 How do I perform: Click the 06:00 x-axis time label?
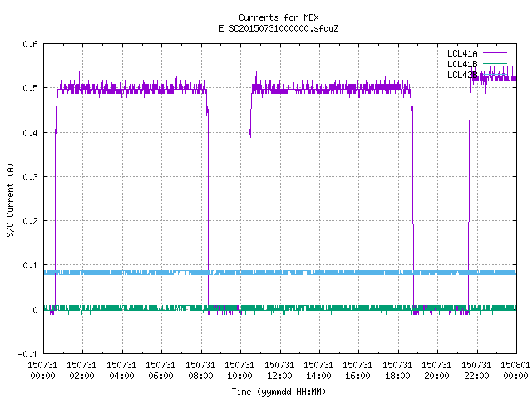[x=160, y=376]
